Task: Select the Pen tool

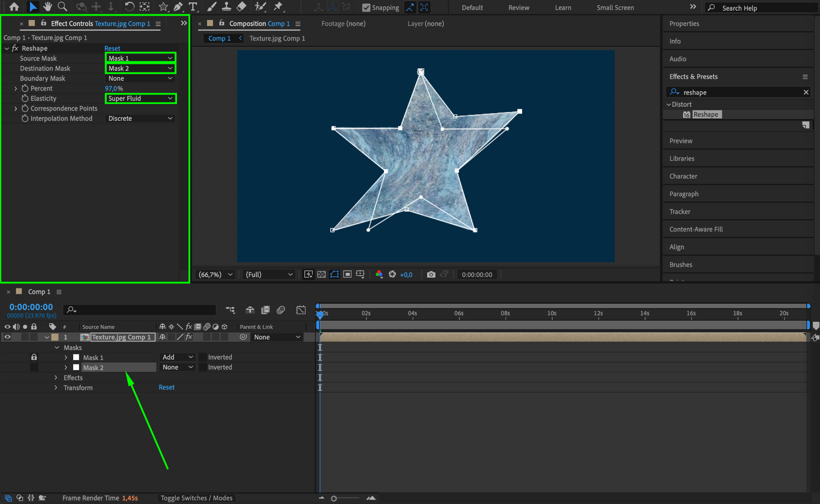Action: [x=178, y=6]
